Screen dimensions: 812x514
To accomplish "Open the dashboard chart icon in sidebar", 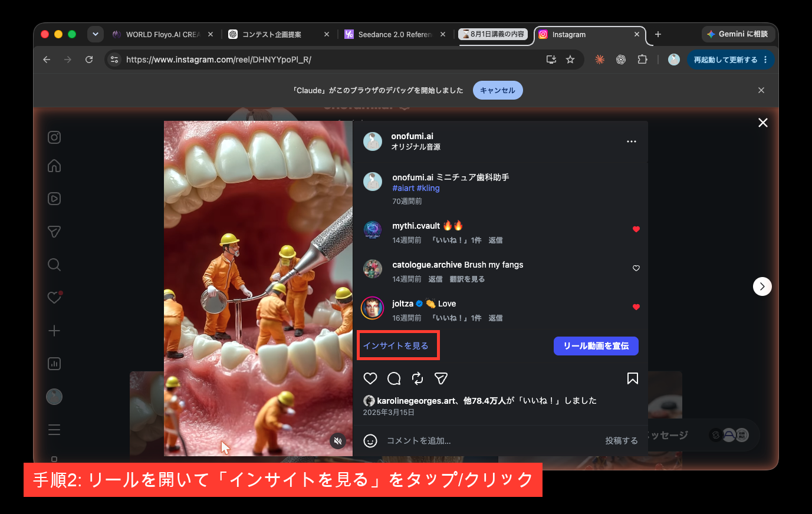I will click(x=54, y=364).
